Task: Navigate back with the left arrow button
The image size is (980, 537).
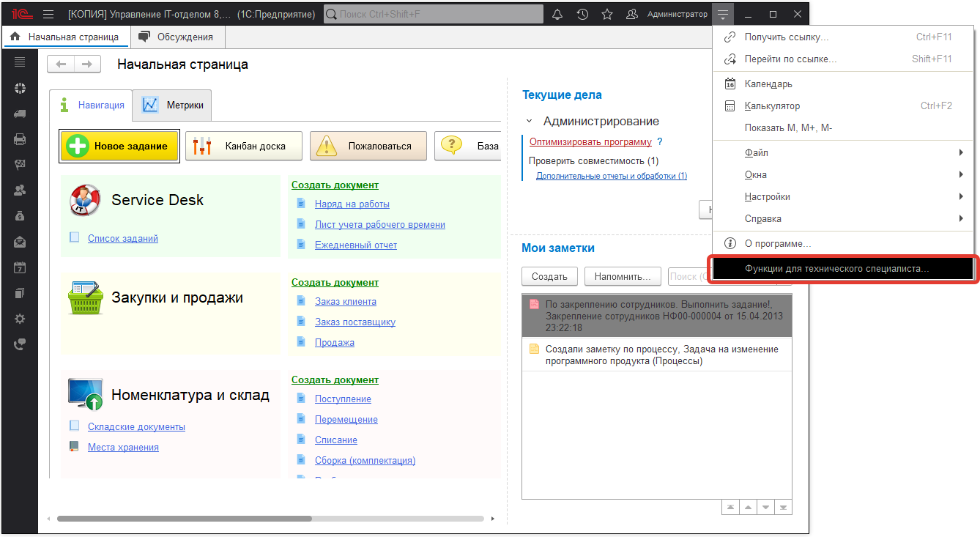Action: (x=61, y=64)
